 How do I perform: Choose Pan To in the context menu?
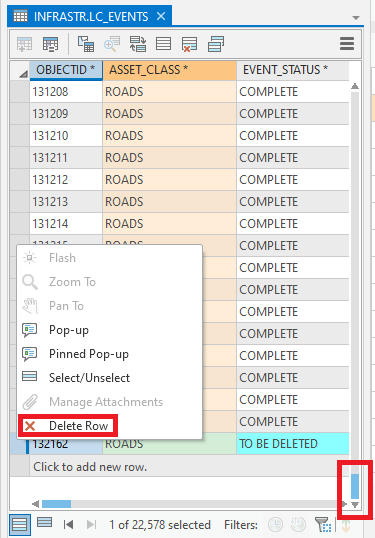pyautogui.click(x=109, y=306)
